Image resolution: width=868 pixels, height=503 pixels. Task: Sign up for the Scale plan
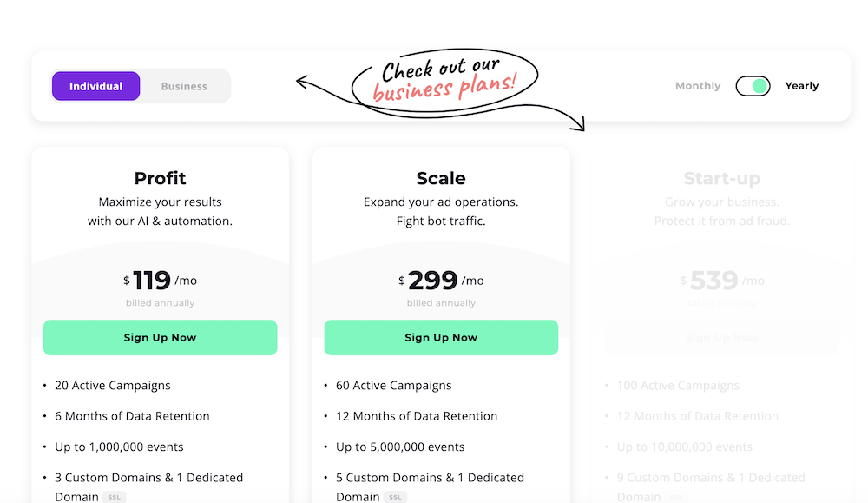[x=441, y=337]
